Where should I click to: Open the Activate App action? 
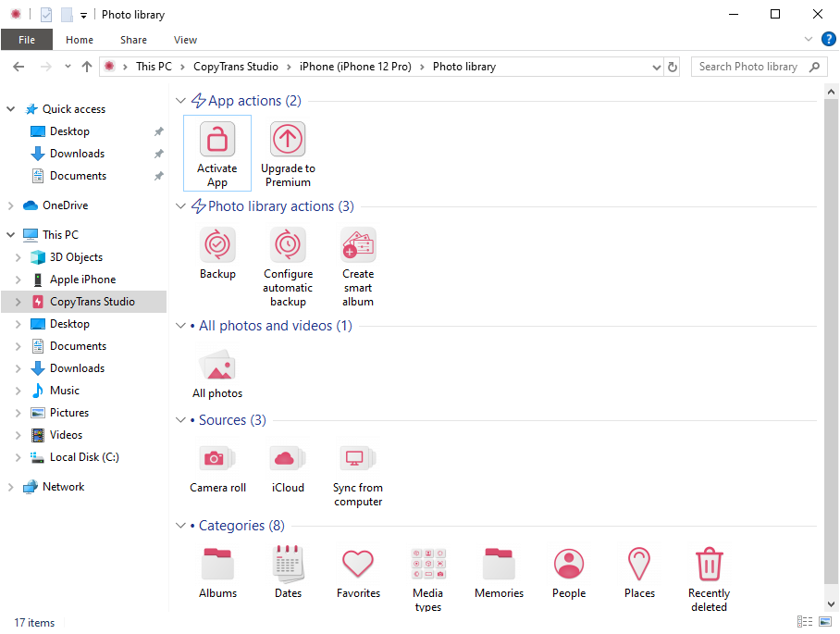click(x=217, y=154)
